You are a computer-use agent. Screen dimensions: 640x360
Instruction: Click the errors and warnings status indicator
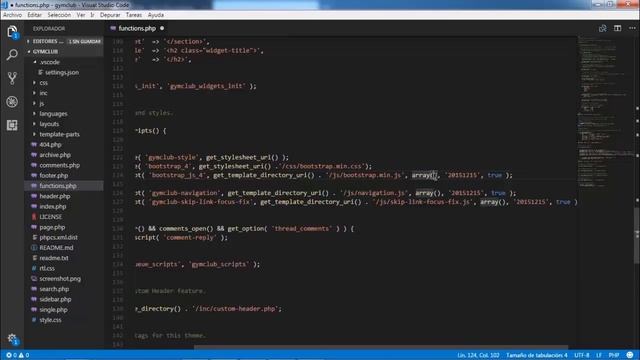pyautogui.click(x=17, y=355)
